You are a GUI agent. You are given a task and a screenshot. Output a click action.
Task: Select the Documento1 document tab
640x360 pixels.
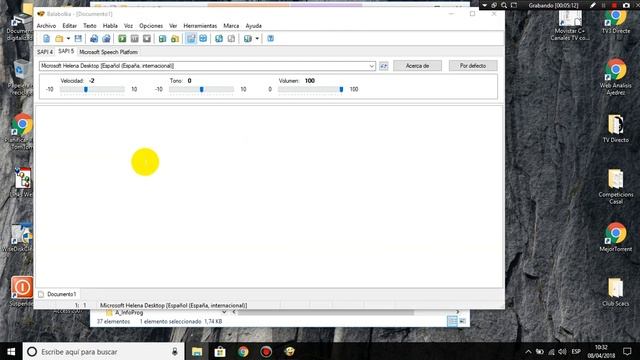(x=57, y=294)
